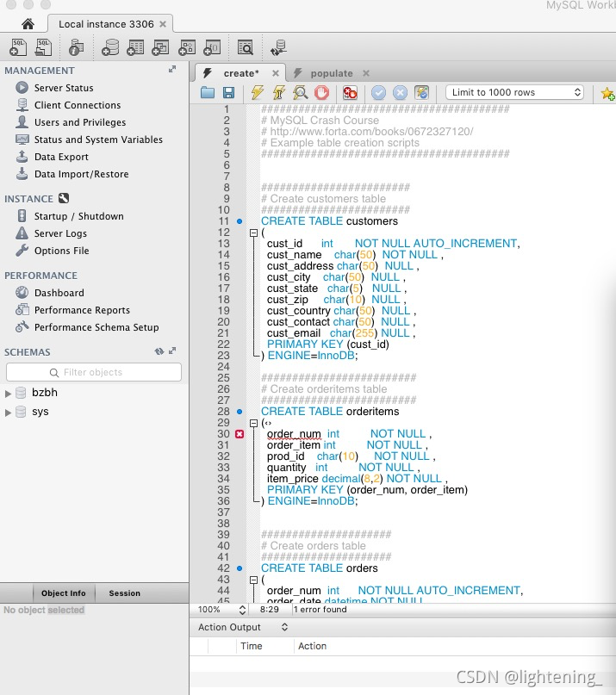
Task: Click the execute lightning bolt icon
Action: pyautogui.click(x=258, y=92)
